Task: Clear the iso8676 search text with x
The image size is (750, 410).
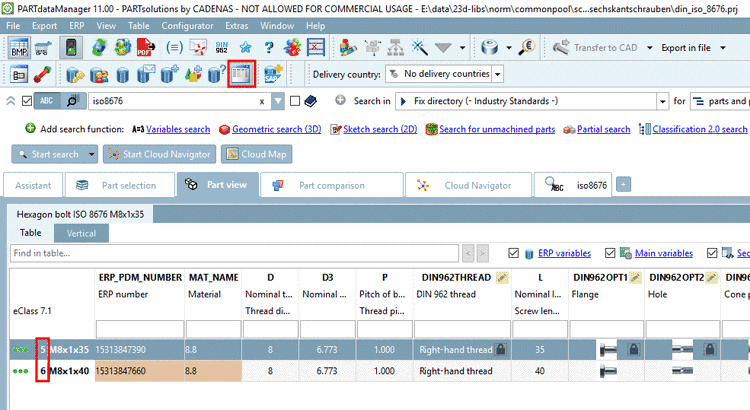Action: coord(262,101)
